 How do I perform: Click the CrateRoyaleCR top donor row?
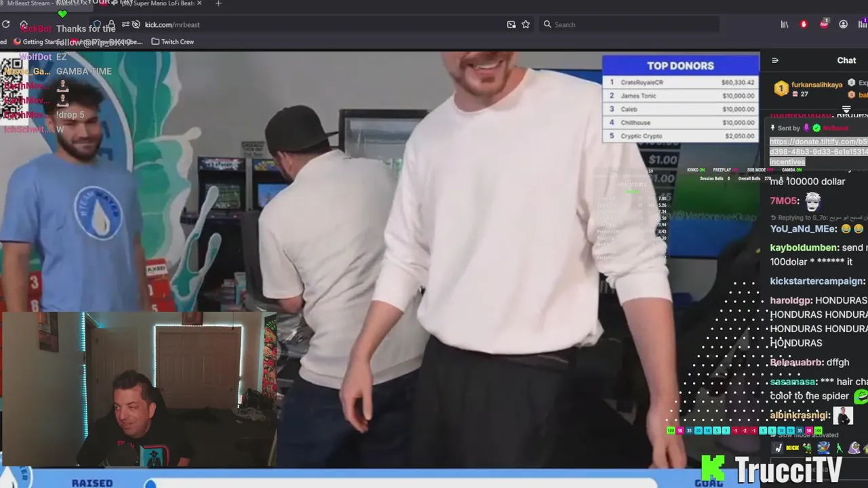pyautogui.click(x=681, y=82)
